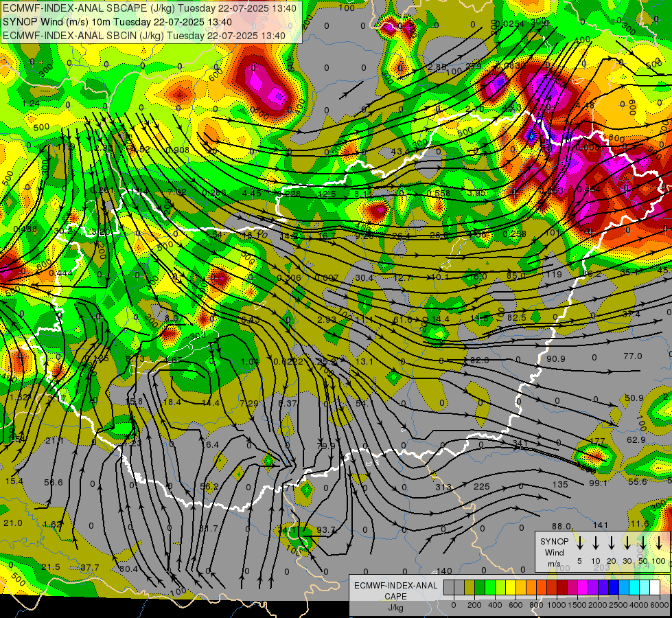Click the 99.1 value on the map

click(x=599, y=483)
